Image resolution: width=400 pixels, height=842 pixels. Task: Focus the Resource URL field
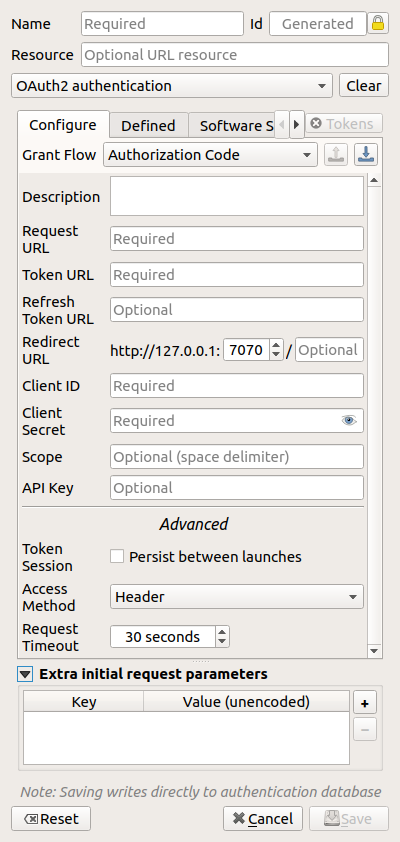235,55
